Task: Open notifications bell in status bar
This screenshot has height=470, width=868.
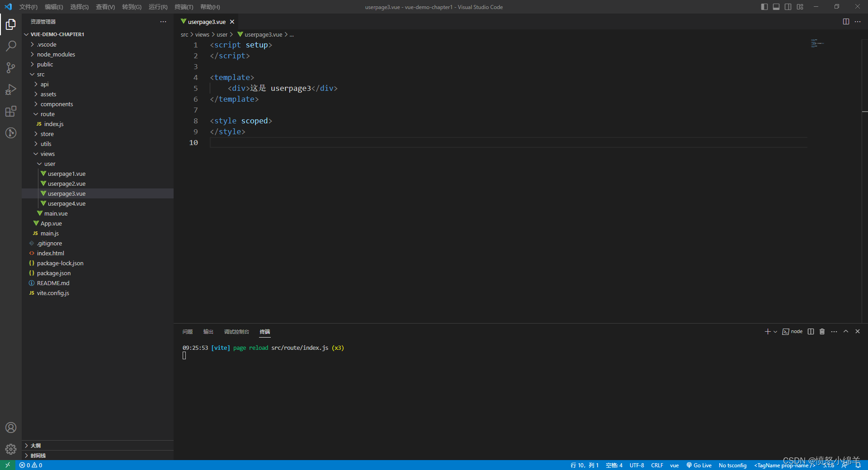Action: click(x=858, y=465)
